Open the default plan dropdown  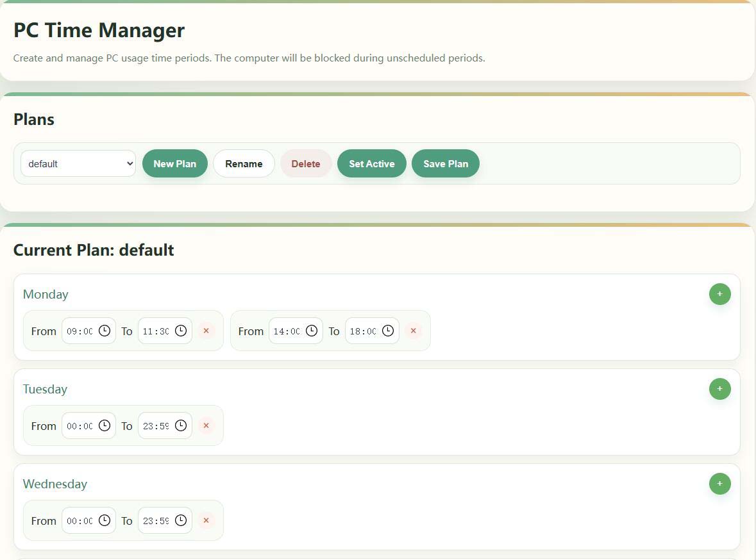(x=78, y=164)
